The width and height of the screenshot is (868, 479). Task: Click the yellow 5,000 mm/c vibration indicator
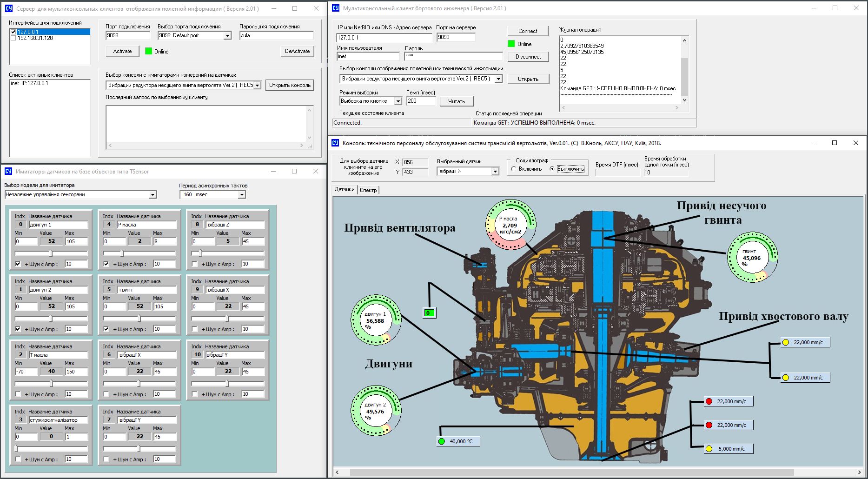coord(728,449)
